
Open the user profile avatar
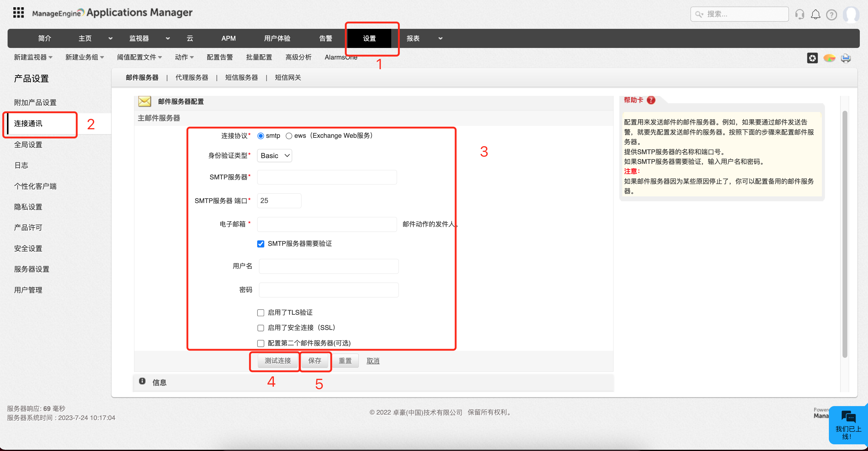(851, 15)
